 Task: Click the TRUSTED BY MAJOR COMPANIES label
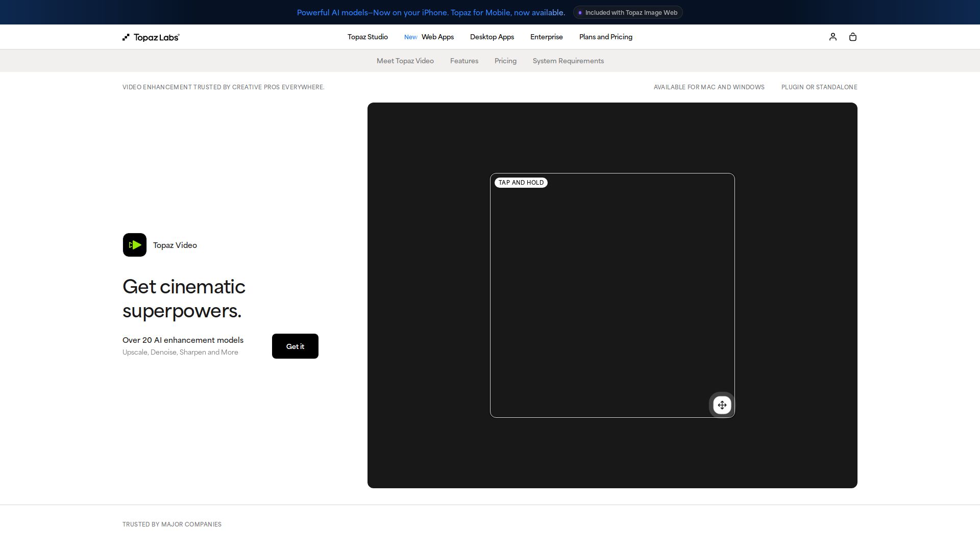(x=172, y=524)
